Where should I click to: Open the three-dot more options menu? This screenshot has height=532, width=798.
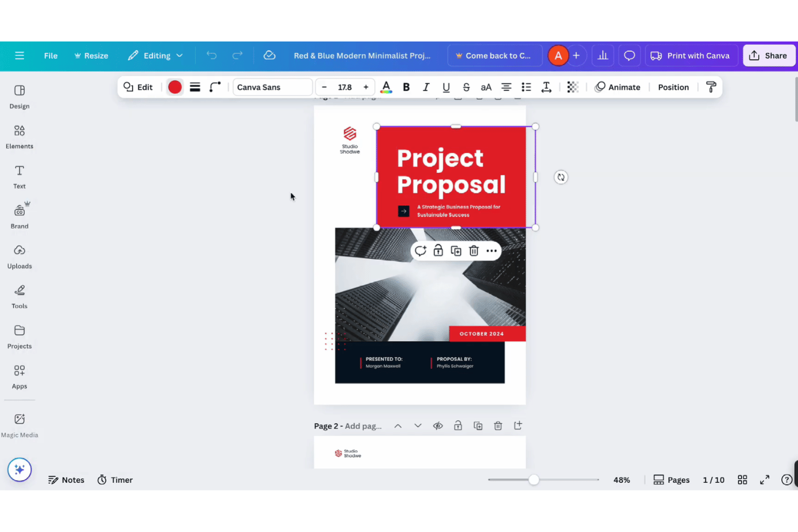coord(491,251)
